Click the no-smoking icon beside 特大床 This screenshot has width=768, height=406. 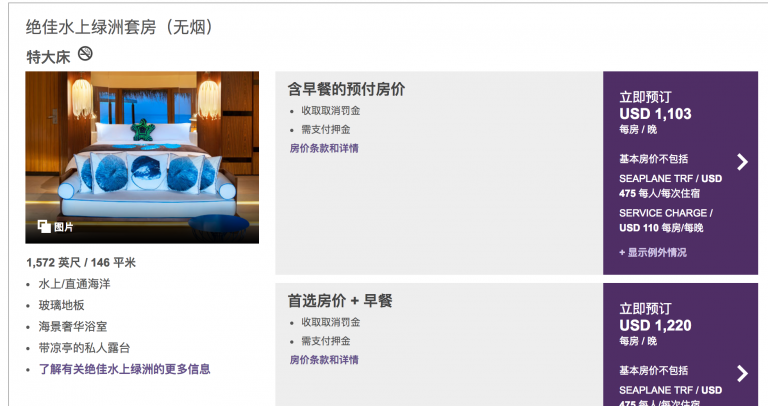85,53
